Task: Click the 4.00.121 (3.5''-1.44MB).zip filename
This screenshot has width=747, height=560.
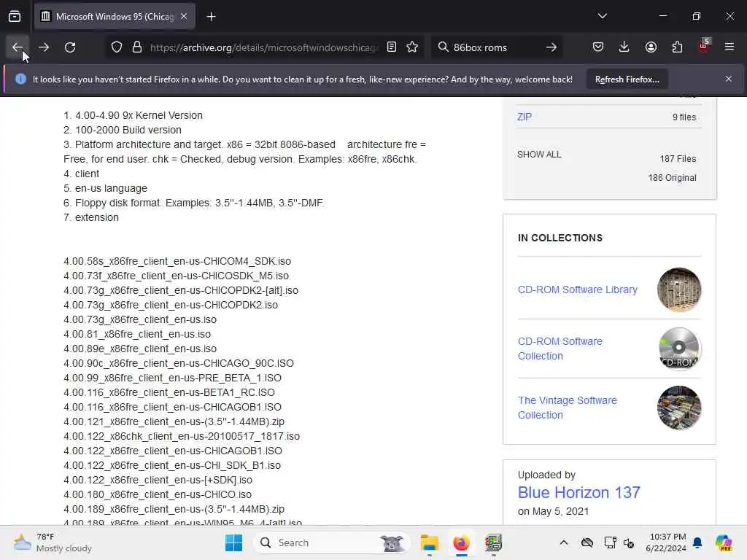Action: pos(174,422)
